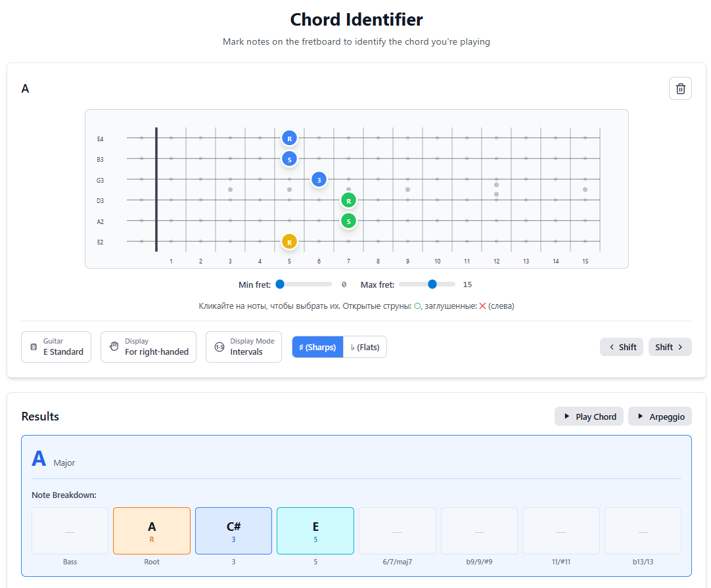Open the Guitar tuning selector E Standard
This screenshot has width=711, height=588.
[x=56, y=346]
